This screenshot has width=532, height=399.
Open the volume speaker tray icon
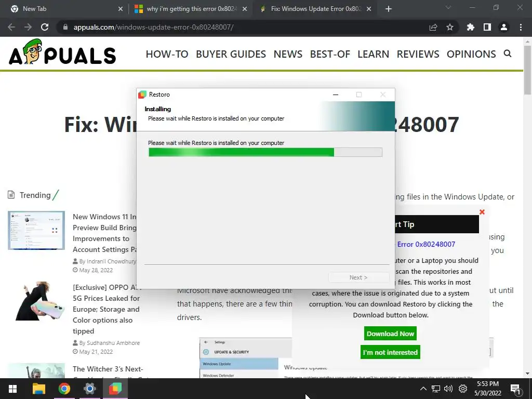point(448,389)
